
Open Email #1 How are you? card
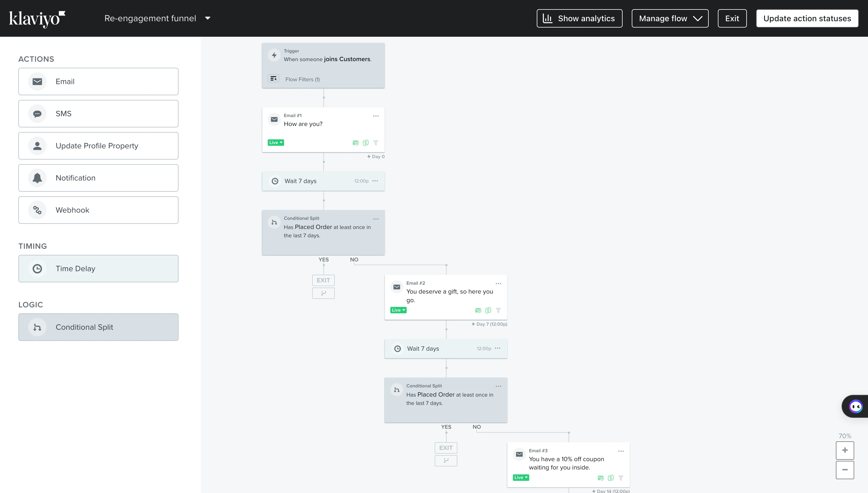tap(323, 130)
